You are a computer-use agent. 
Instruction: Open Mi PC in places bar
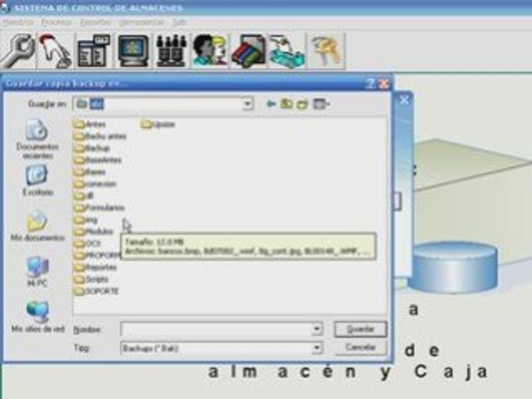point(37,272)
